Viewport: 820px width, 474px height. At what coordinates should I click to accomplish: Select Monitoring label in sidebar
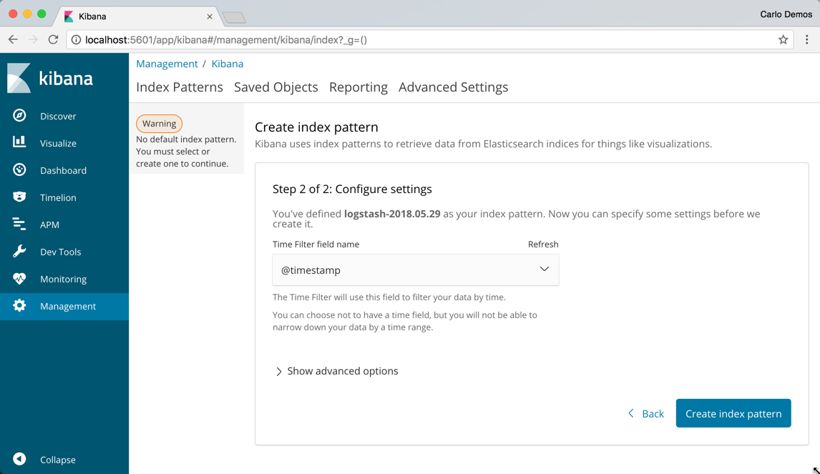pyautogui.click(x=63, y=279)
